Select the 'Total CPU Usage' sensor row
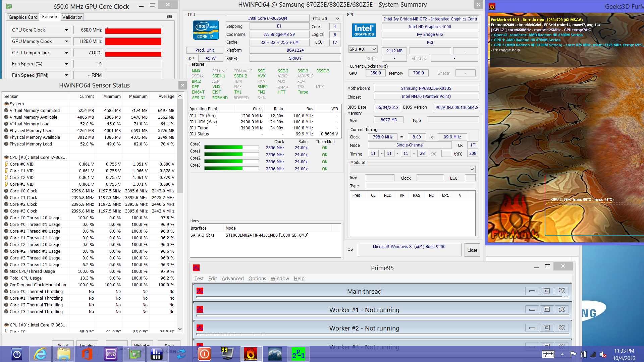The height and width of the screenshot is (362, 644). (89, 278)
